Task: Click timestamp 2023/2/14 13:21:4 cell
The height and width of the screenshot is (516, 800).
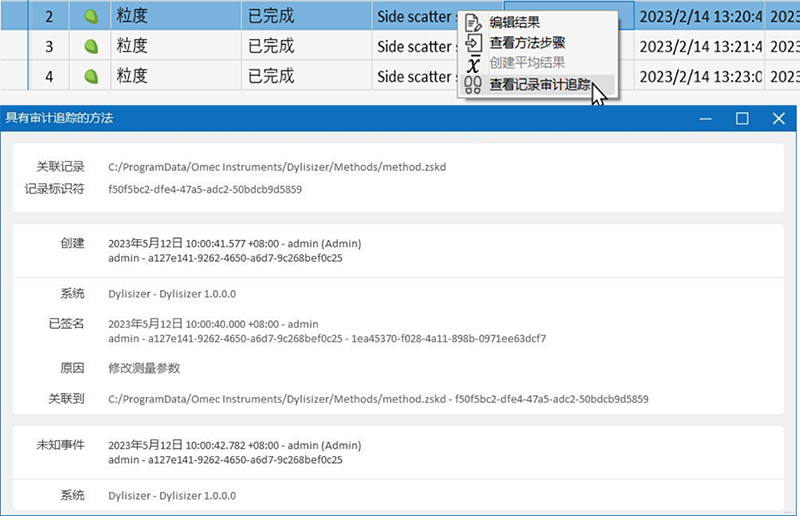Action: tap(699, 46)
